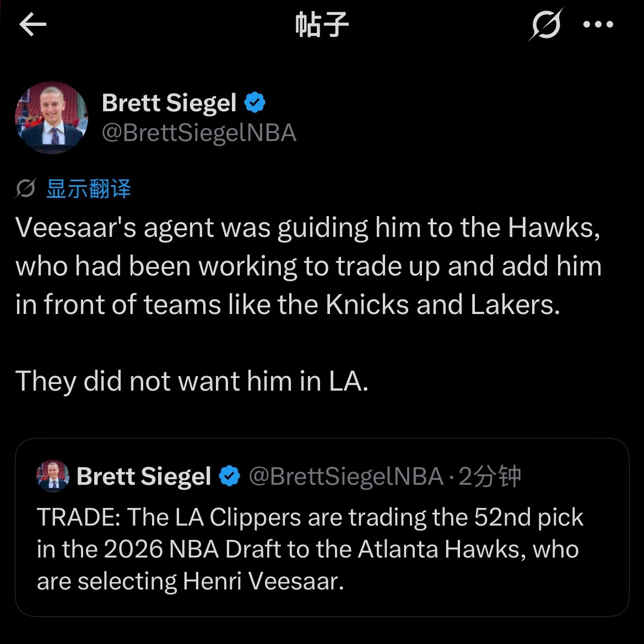
Task: Tap the 帖子 header title
Action: pos(322,25)
